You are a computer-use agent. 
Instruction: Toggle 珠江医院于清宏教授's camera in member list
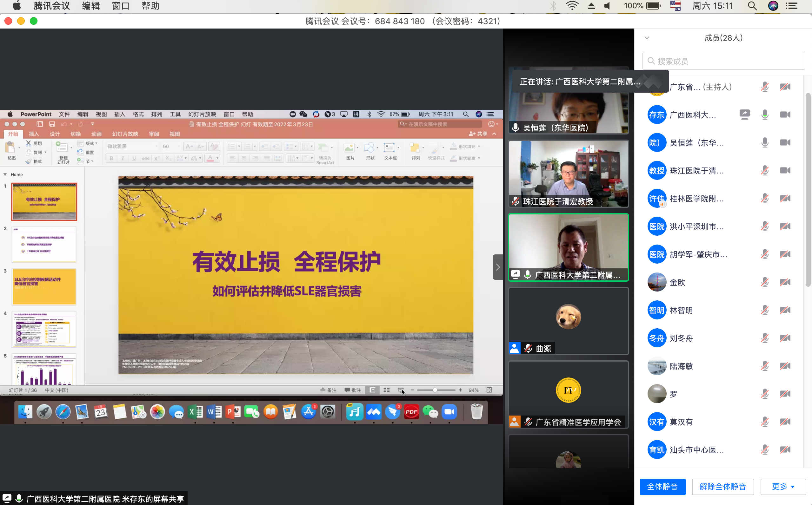[786, 170]
